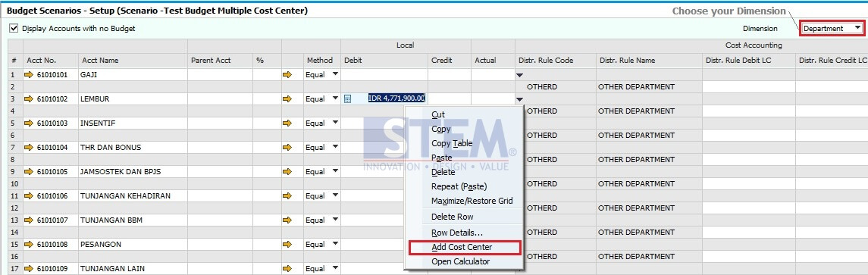Click OTHER DEPARTMENT name in row 16

636,257
